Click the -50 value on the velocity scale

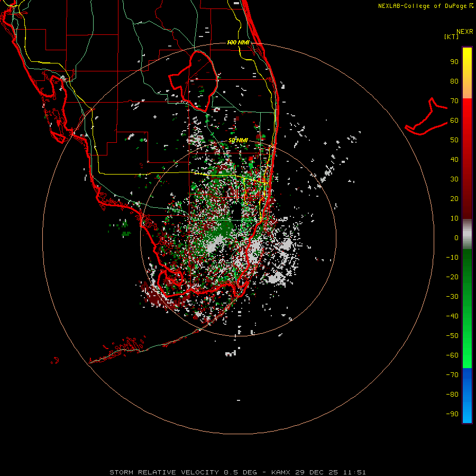452,335
